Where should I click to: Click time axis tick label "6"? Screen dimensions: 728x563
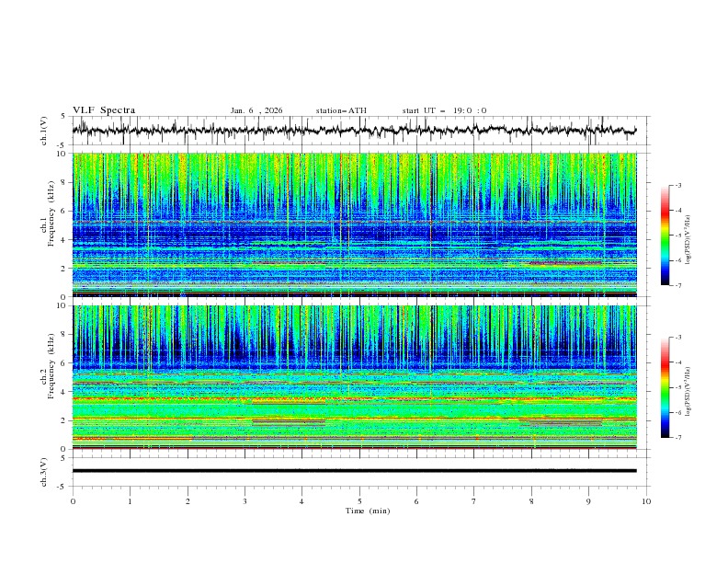coord(416,501)
